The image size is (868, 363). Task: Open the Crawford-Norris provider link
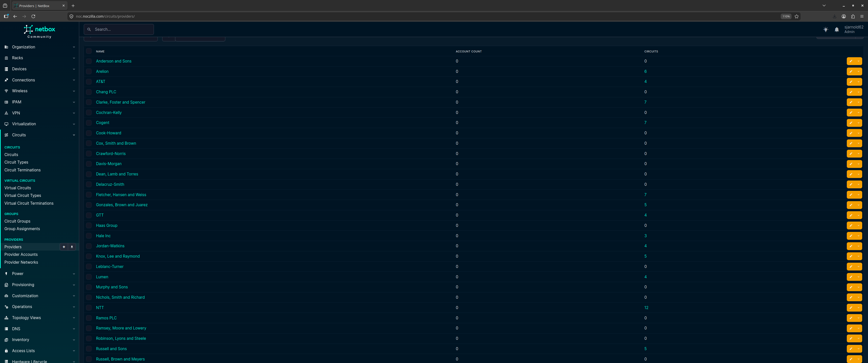[x=111, y=154]
